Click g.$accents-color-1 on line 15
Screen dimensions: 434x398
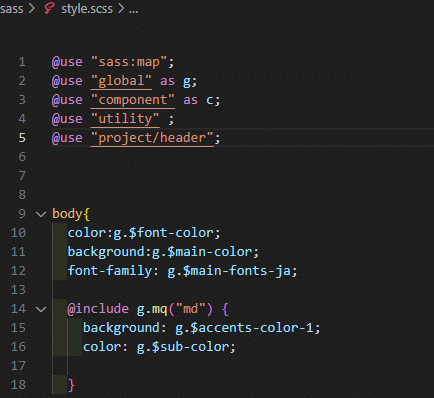click(244, 328)
